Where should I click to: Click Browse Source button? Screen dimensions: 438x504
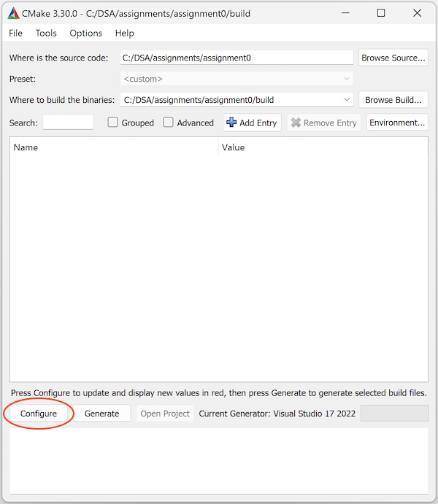coord(393,58)
